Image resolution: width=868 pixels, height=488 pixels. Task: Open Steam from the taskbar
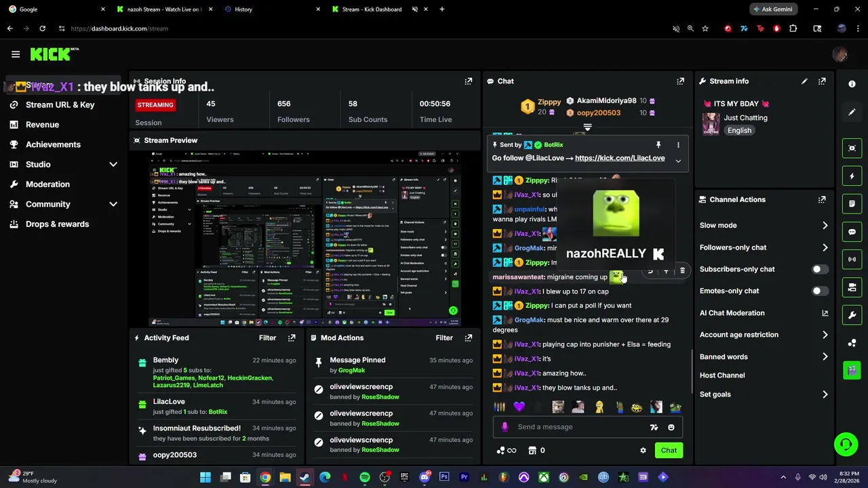click(x=305, y=477)
